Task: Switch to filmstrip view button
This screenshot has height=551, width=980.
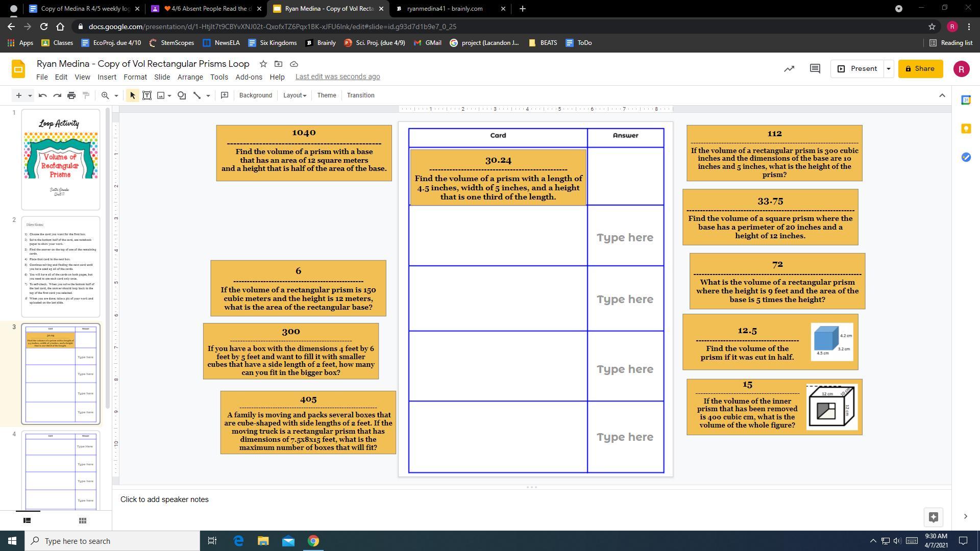Action: (27, 520)
